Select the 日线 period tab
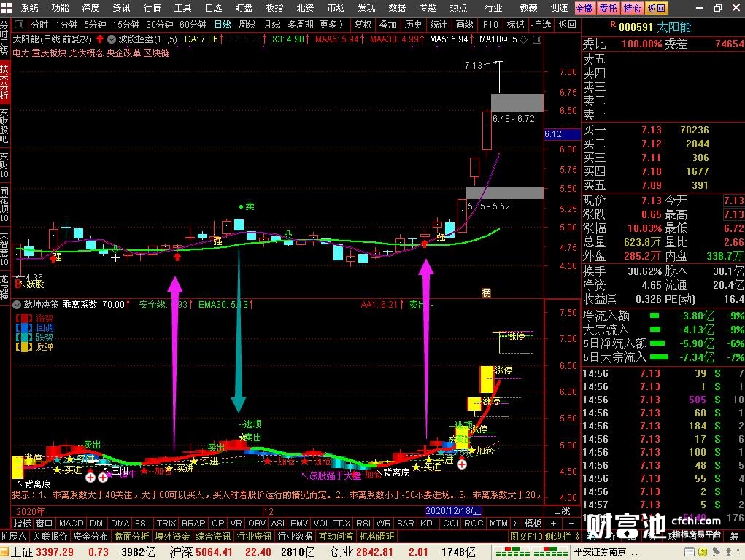 (x=223, y=24)
